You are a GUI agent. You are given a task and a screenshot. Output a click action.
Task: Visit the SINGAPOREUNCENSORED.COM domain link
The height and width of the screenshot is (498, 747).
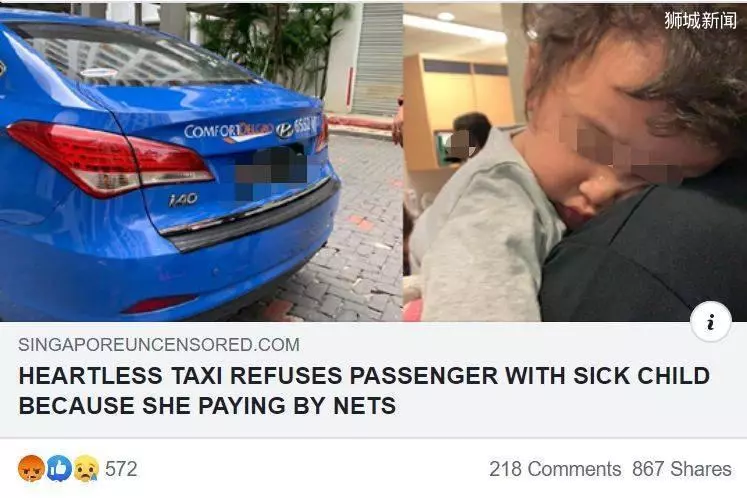click(x=159, y=345)
